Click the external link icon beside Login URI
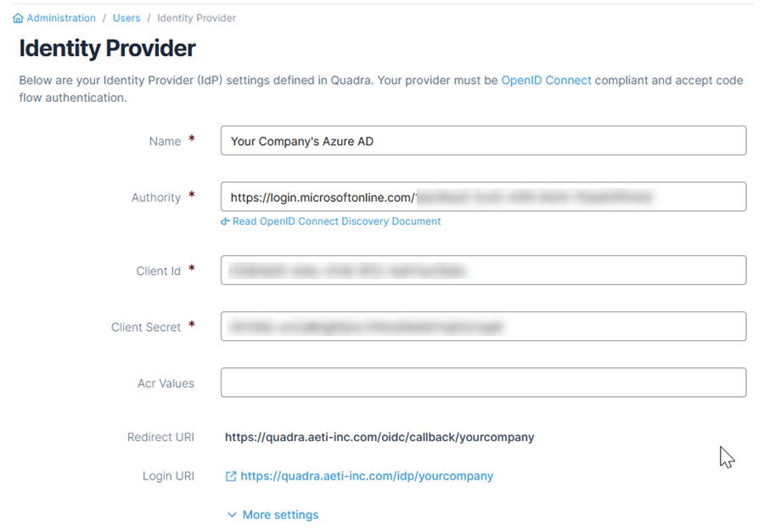The image size is (764, 532). click(231, 477)
